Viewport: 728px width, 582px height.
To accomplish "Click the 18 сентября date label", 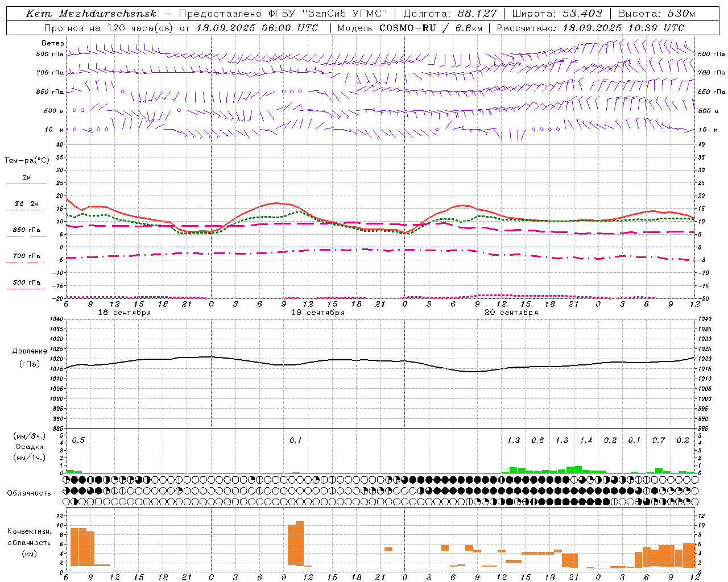I will [124, 313].
